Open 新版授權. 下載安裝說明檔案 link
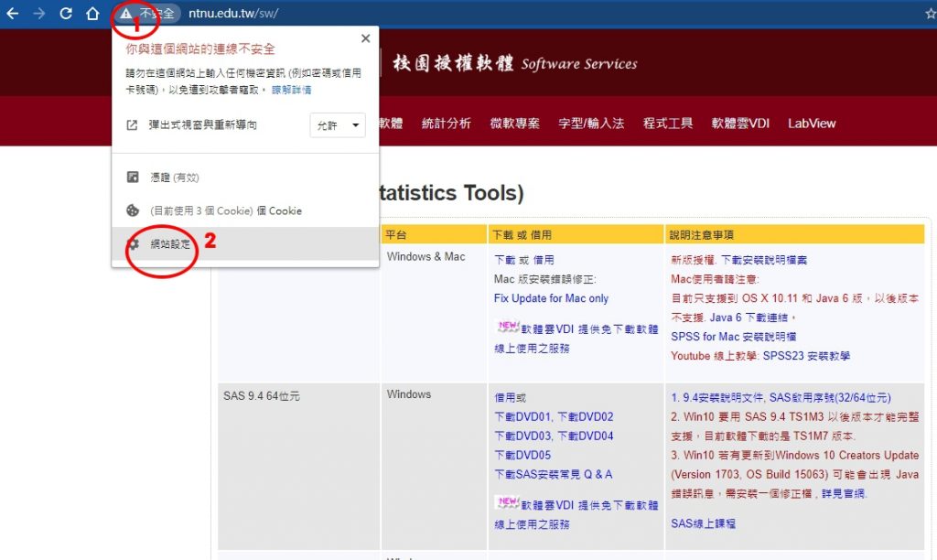This screenshot has height=560, width=937. click(x=738, y=260)
